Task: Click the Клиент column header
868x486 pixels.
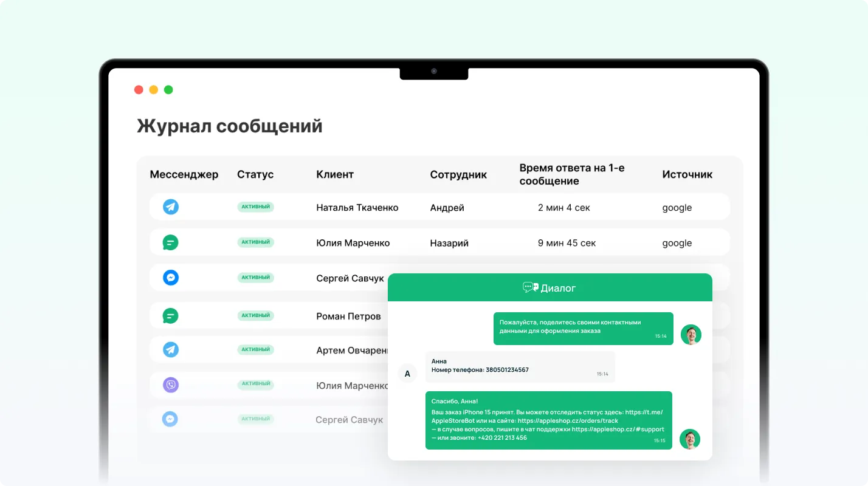Action: [334, 174]
